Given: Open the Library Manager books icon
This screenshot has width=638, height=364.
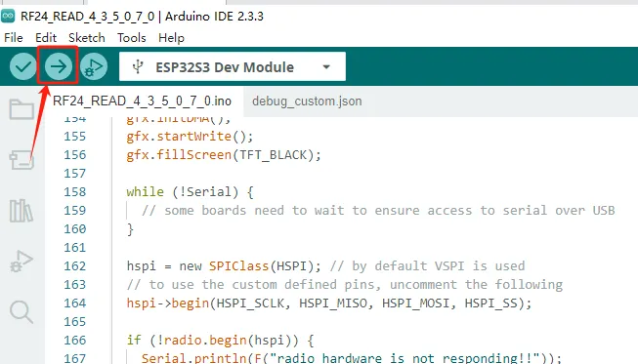Looking at the screenshot, I should (21, 211).
